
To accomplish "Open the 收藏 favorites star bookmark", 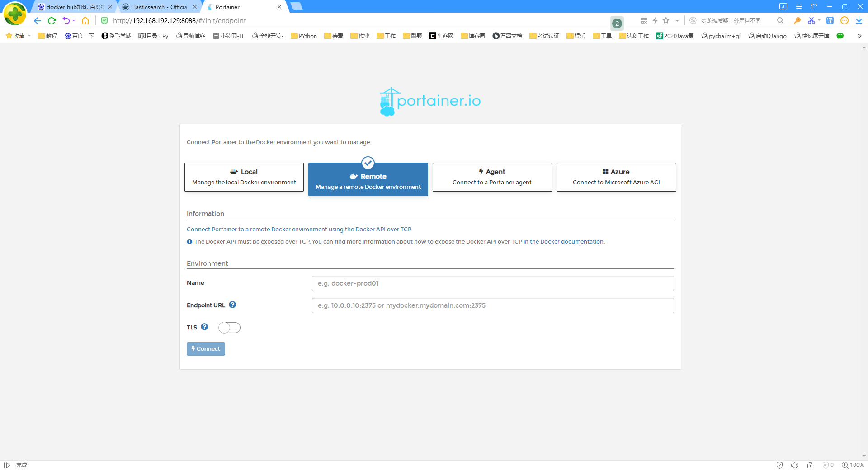I will (x=15, y=36).
